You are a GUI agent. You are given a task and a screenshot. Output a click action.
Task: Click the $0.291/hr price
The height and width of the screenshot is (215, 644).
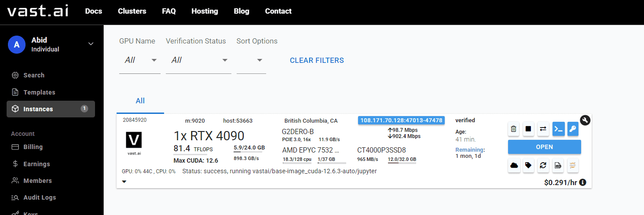point(560,182)
